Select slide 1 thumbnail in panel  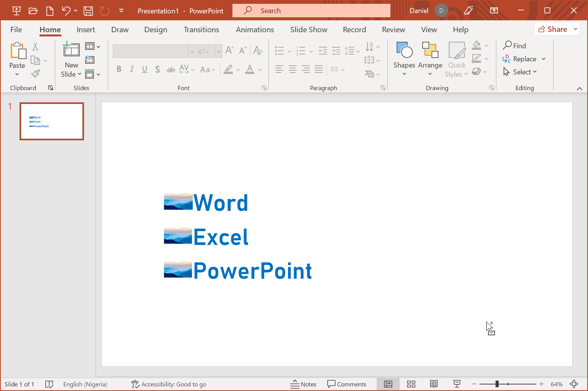52,121
